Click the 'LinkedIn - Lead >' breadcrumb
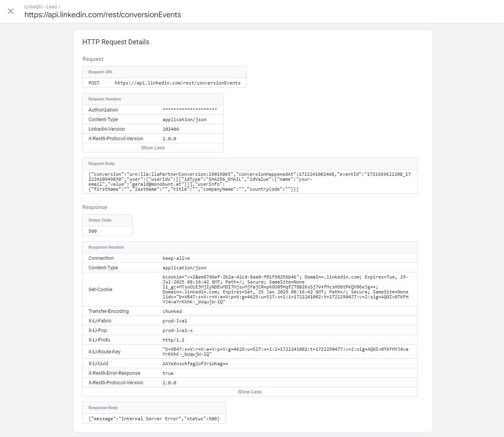The width and height of the screenshot is (504, 437). [42, 7]
